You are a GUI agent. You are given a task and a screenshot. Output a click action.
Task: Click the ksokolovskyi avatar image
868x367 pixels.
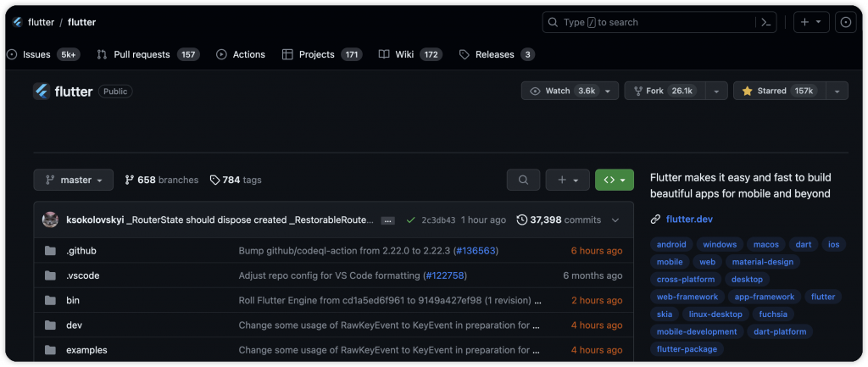pyautogui.click(x=50, y=220)
